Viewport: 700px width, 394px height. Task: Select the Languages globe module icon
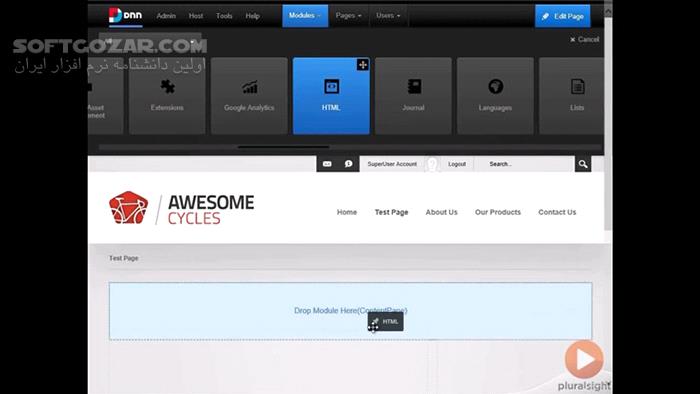click(x=495, y=87)
